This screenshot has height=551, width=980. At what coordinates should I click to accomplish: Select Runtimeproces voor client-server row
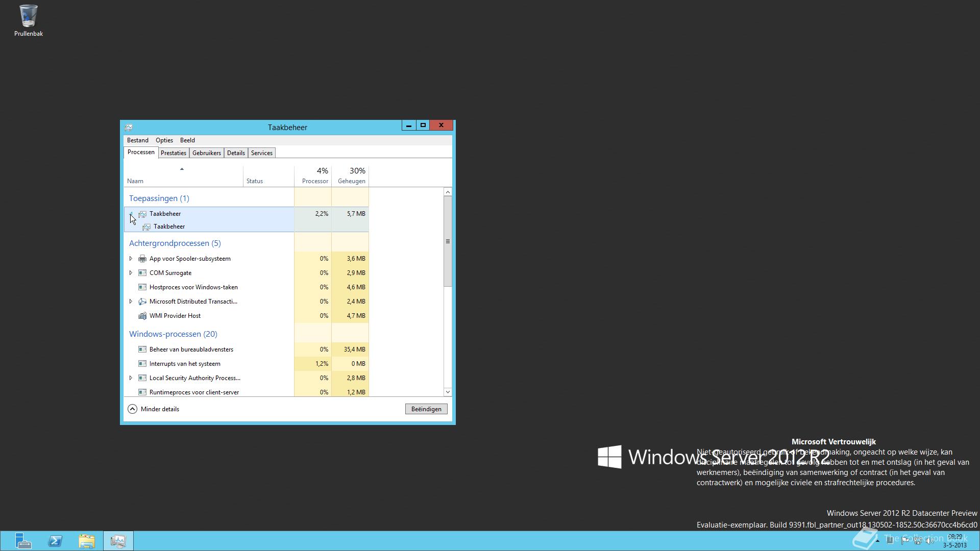pos(247,392)
